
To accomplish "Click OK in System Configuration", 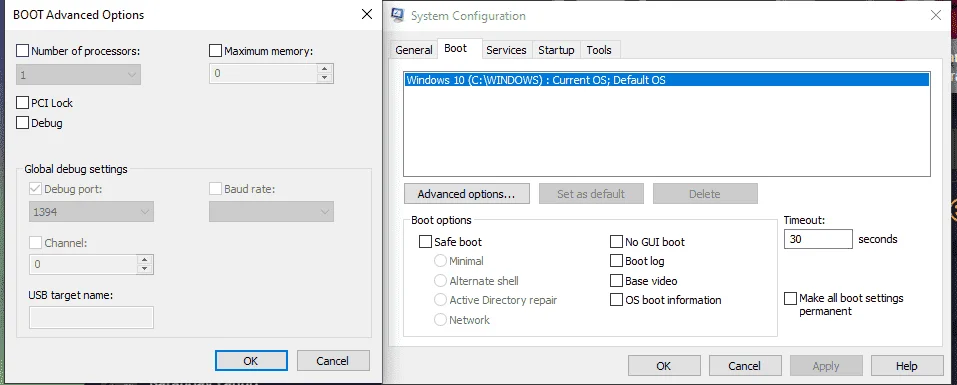I will coord(664,366).
